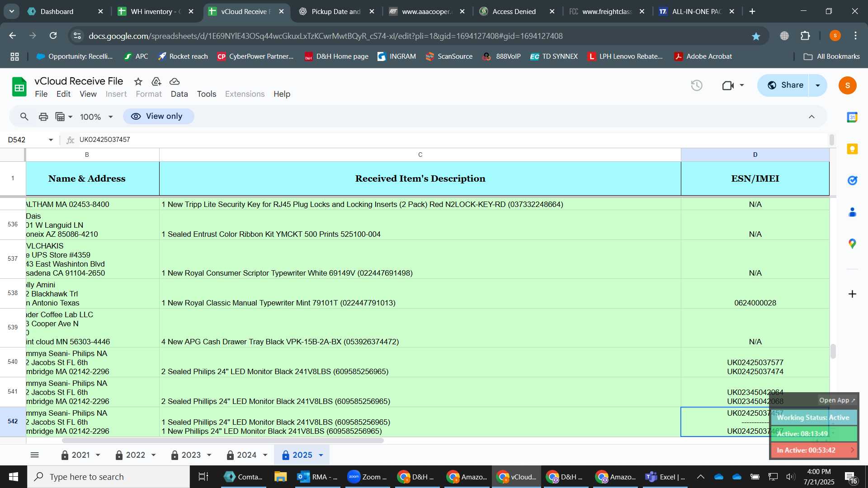Open File Explorer from the taskbar

coord(280,477)
